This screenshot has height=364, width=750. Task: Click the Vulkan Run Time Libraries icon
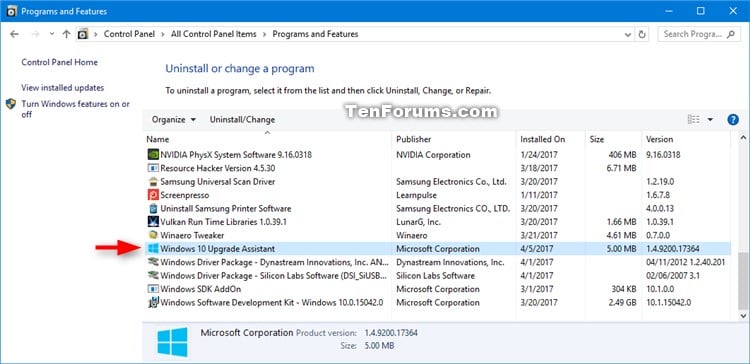pos(153,222)
